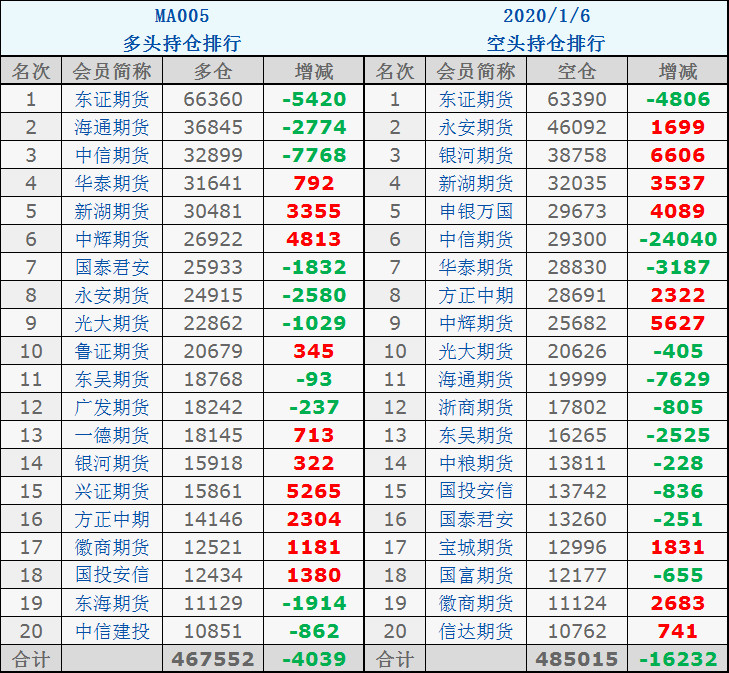Select the red change value 1699
729x673 pixels.
[678, 127]
